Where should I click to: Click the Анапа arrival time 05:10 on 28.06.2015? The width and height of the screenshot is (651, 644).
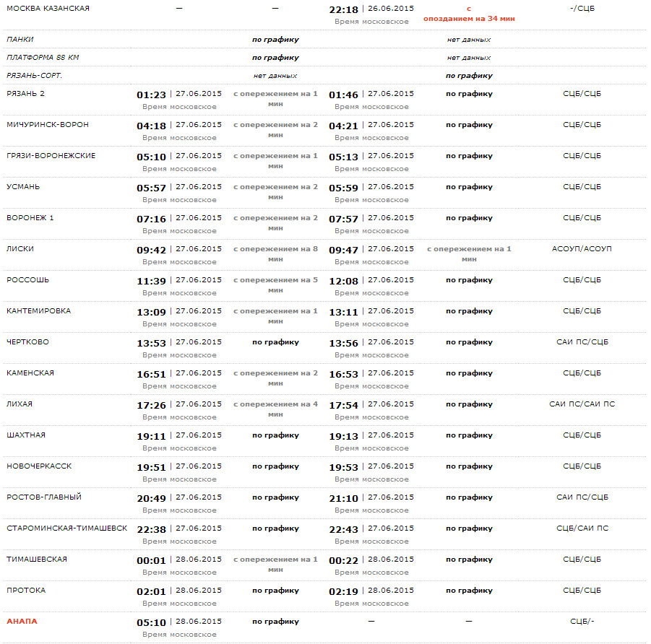click(x=151, y=622)
